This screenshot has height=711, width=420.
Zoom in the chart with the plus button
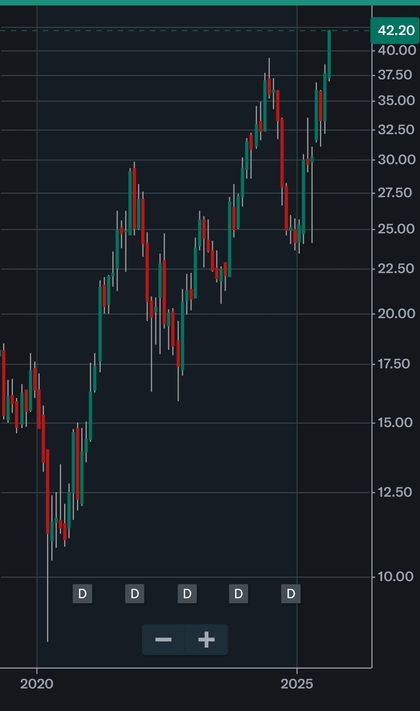pos(206,639)
